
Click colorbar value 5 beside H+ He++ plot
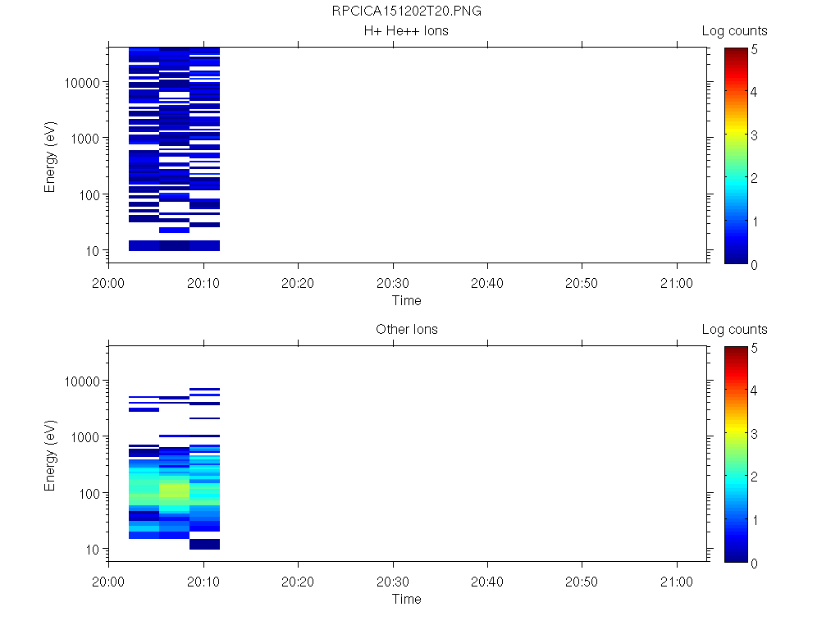tap(755, 49)
